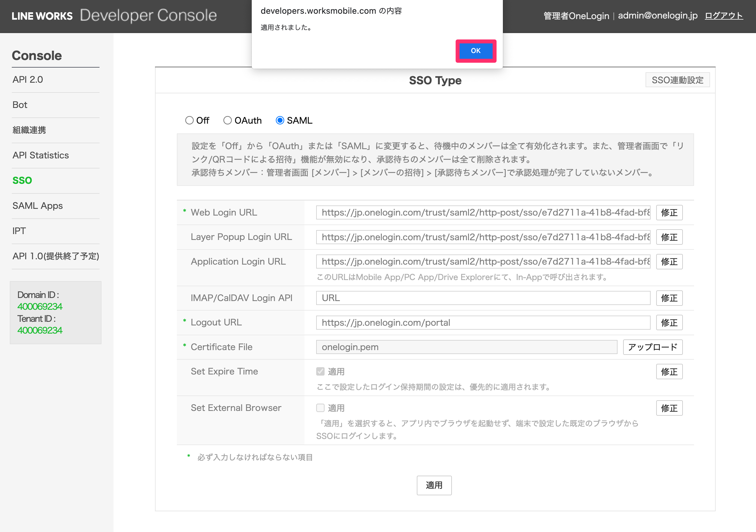Open the 組織連携 menu item

(x=29, y=130)
